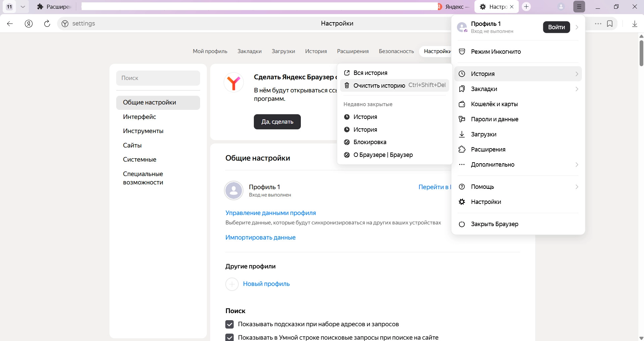
Task: Open Кошелёк и карты menu item
Action: tap(518, 104)
